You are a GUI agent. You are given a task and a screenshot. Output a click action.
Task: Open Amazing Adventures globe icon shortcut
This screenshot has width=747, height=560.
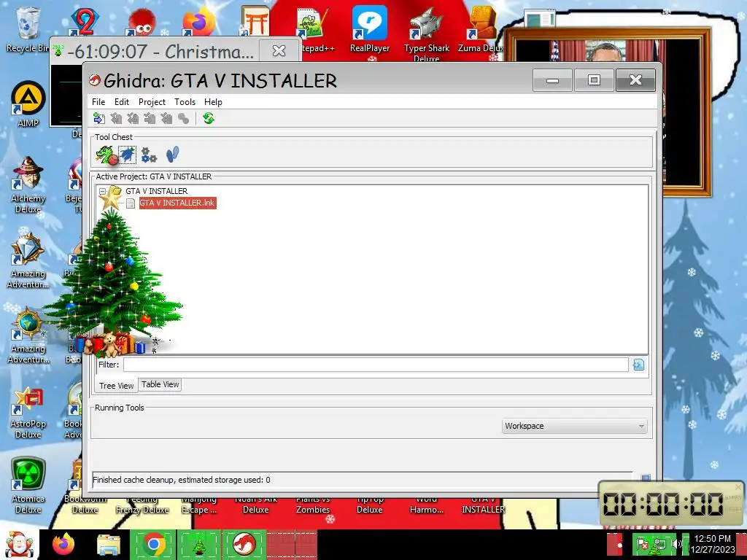click(x=28, y=335)
